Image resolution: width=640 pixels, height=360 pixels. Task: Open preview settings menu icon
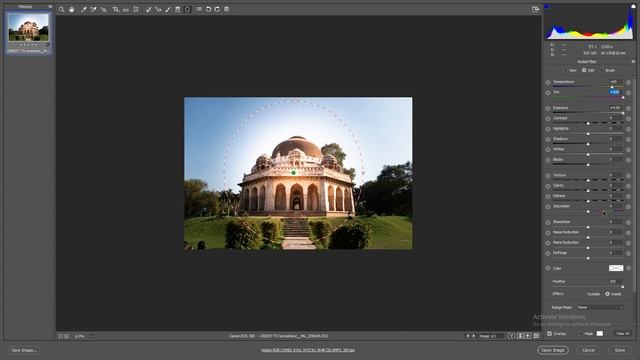tap(536, 336)
